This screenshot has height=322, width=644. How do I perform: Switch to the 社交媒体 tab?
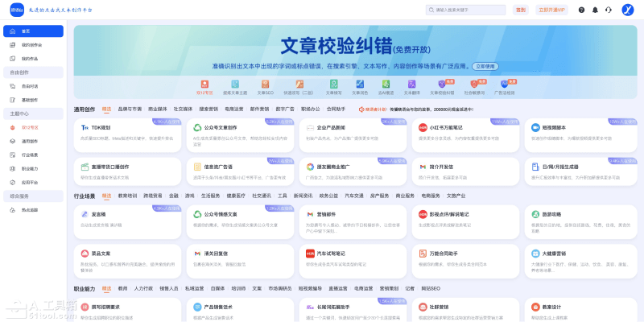(183, 109)
